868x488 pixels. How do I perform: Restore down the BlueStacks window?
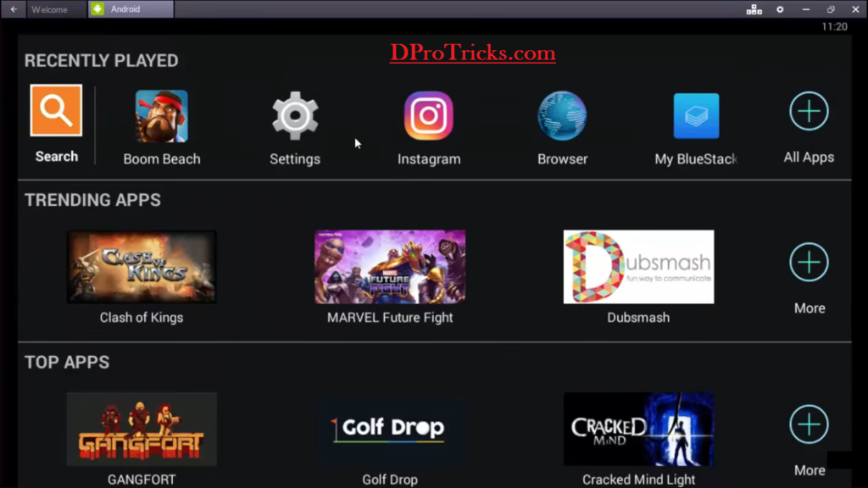tap(831, 9)
